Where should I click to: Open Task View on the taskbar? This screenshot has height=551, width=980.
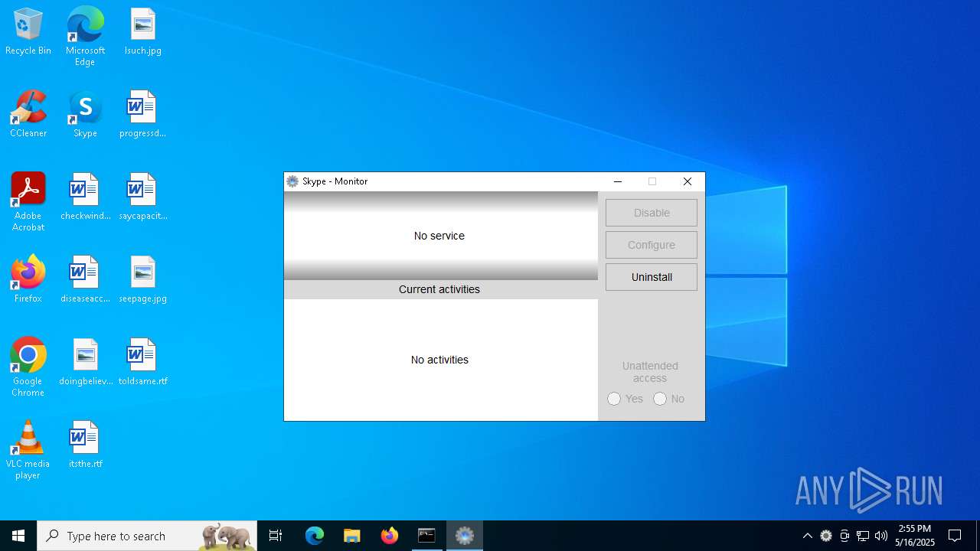pos(276,536)
